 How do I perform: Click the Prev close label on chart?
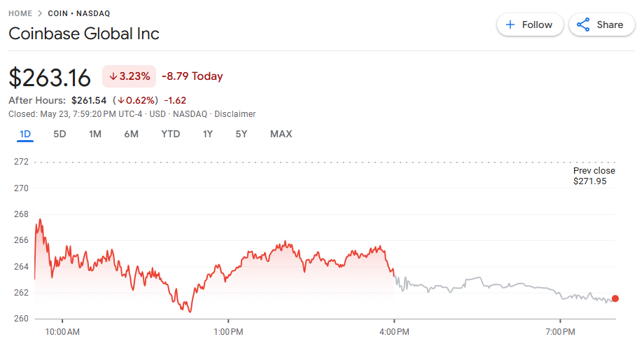click(594, 171)
